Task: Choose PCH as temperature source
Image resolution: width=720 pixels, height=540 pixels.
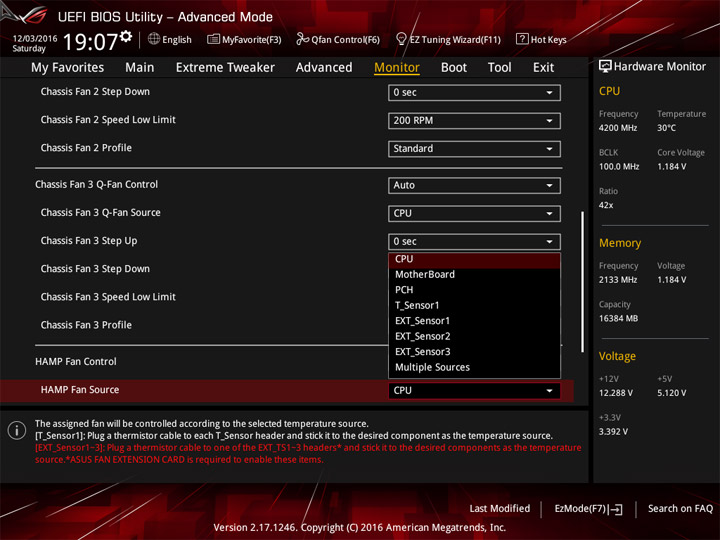Action: (x=474, y=290)
